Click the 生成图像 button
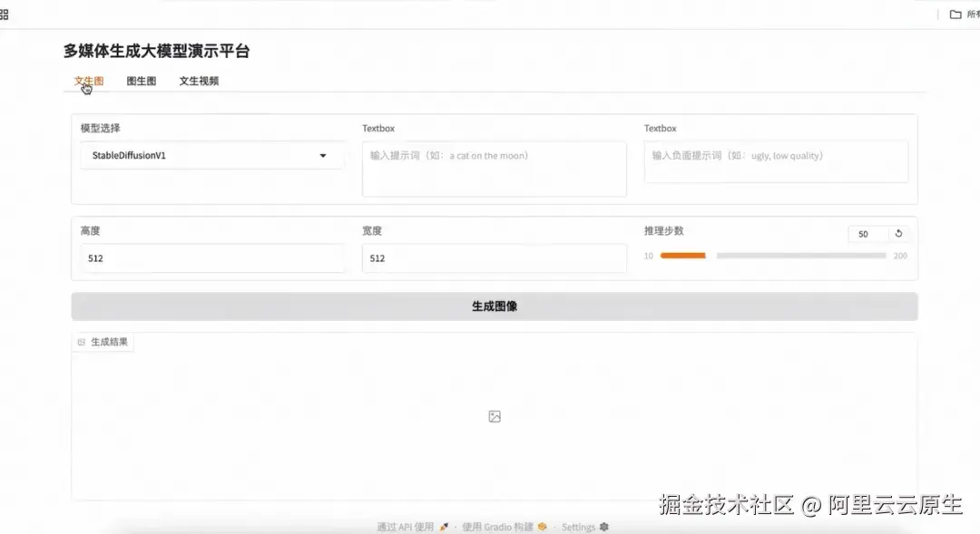The width and height of the screenshot is (980, 534). click(x=495, y=306)
